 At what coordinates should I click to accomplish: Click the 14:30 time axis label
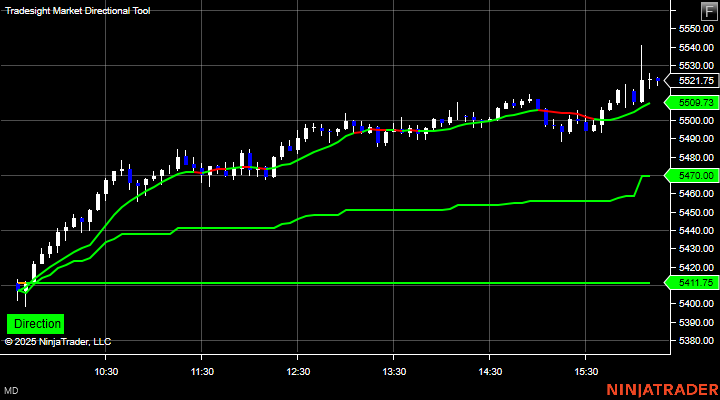click(x=490, y=372)
